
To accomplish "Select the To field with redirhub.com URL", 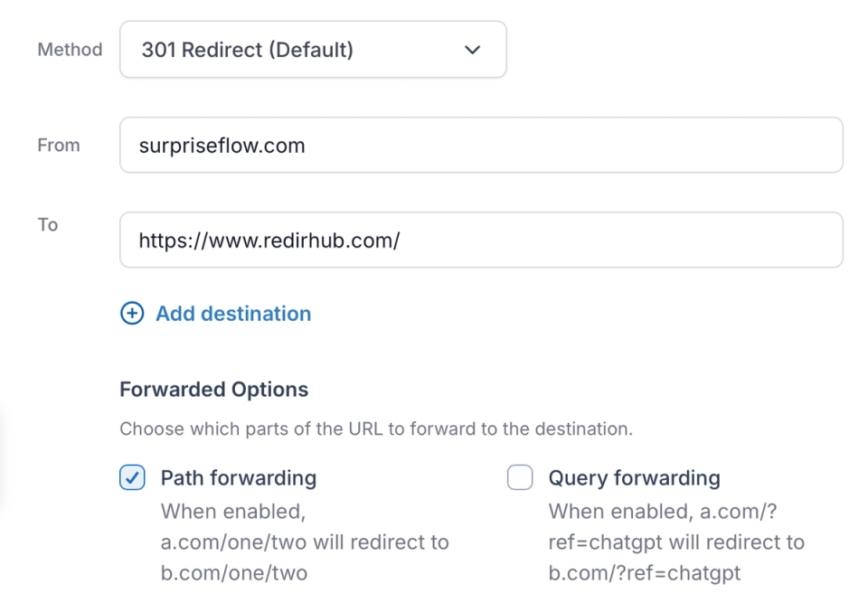I will 480,240.
